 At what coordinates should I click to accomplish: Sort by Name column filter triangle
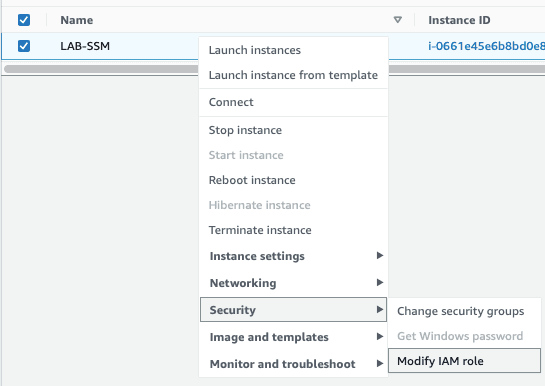click(398, 20)
